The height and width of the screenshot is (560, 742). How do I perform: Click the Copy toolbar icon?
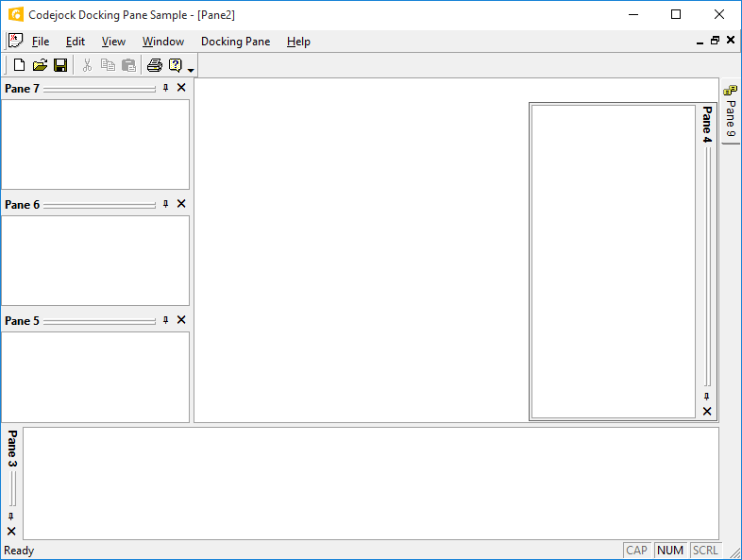108,65
